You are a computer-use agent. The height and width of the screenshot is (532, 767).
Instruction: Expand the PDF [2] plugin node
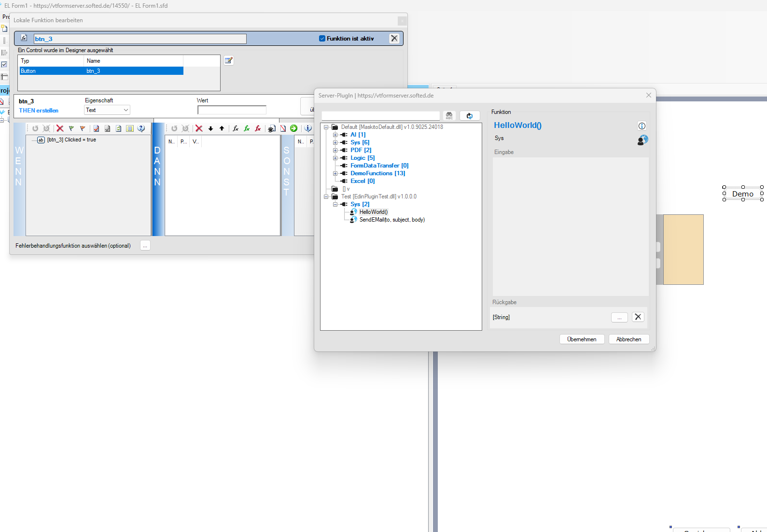335,150
